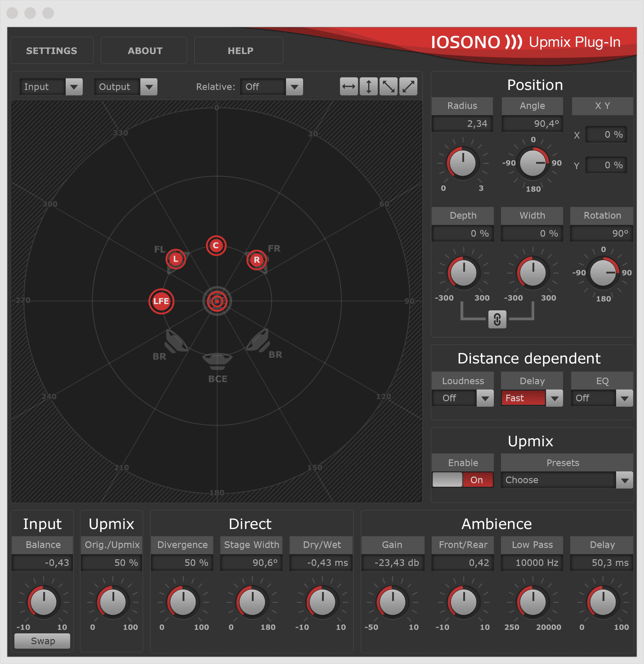644x664 pixels.
Task: Click the ABOUT button
Action: (x=145, y=51)
